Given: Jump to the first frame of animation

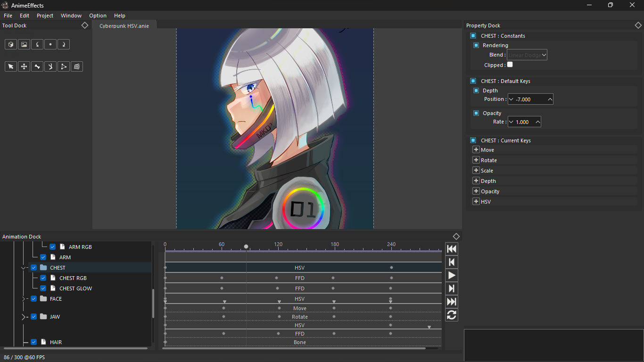Looking at the screenshot, I should click(x=452, y=249).
